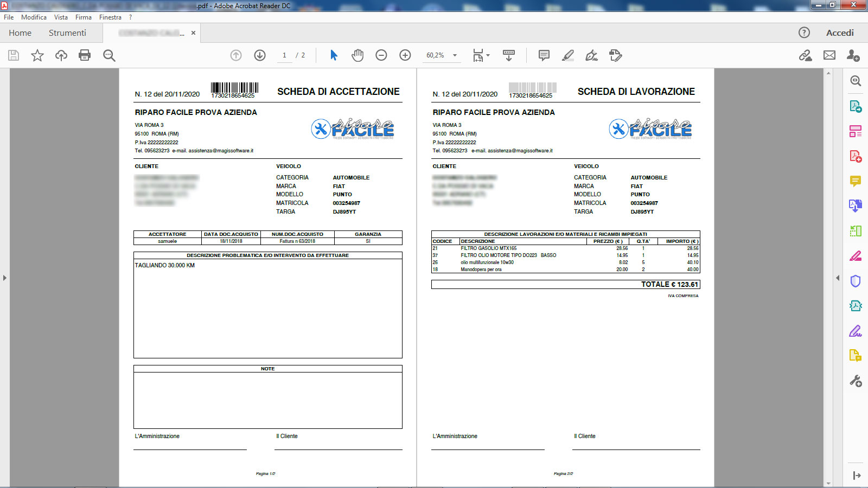Add the document to starred files
The image size is (868, 488).
pyautogui.click(x=37, y=55)
